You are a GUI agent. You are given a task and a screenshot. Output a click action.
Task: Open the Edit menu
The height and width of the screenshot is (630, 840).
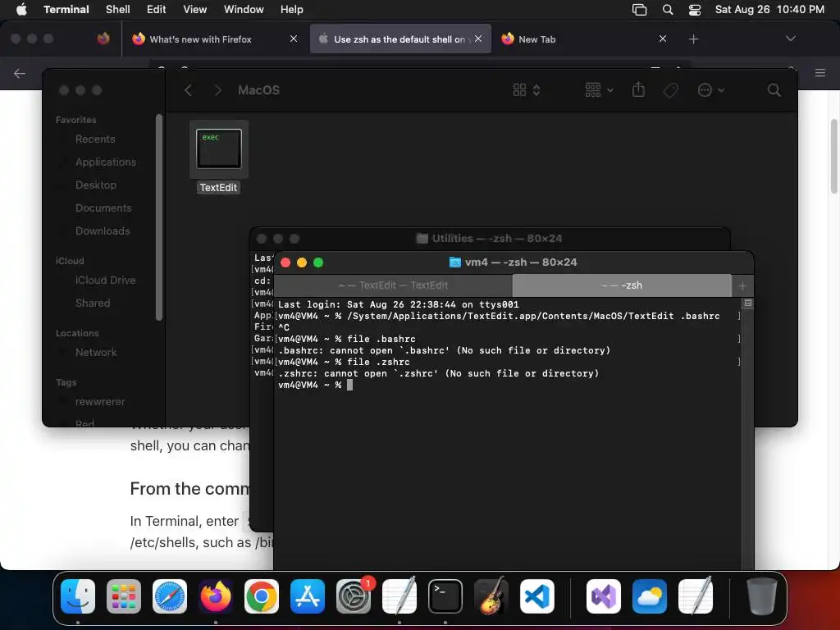click(x=156, y=9)
